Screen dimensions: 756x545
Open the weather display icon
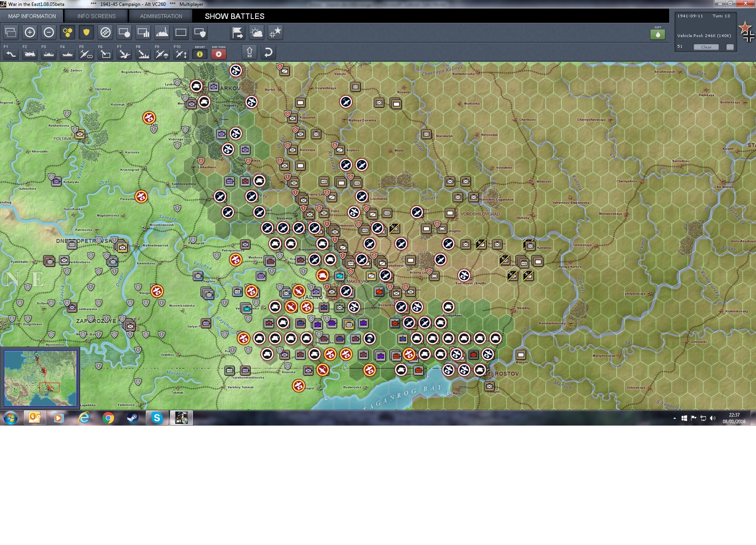pos(257,32)
